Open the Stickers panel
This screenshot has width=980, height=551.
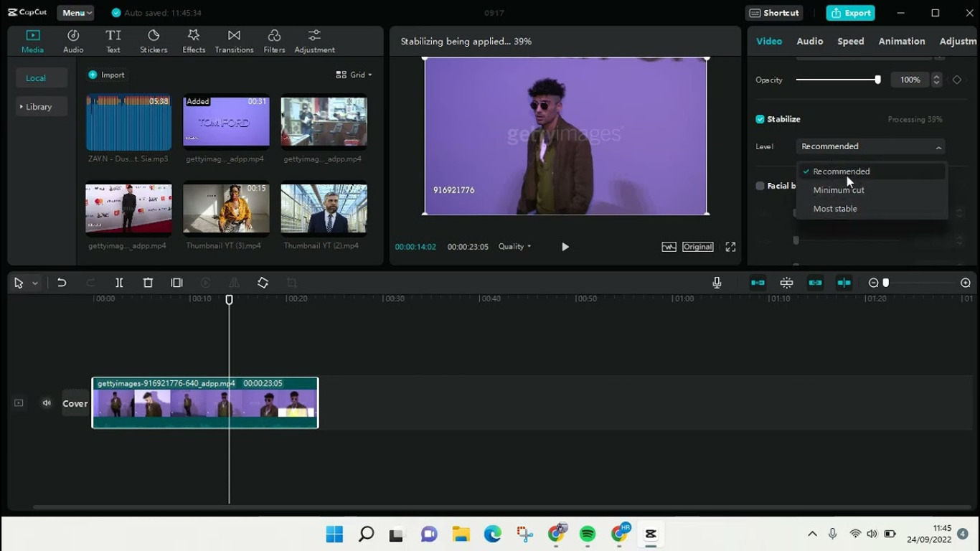(154, 42)
